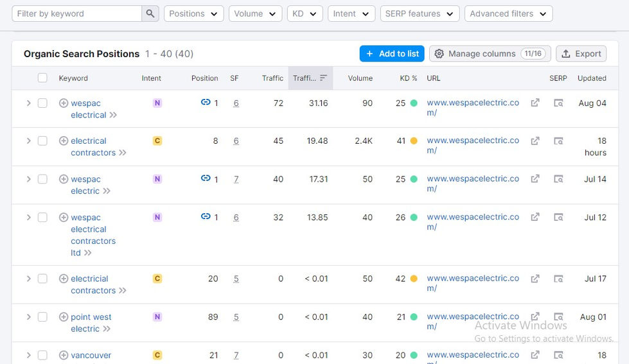Open the Positions filter dropdown
This screenshot has width=629, height=364.
click(193, 13)
